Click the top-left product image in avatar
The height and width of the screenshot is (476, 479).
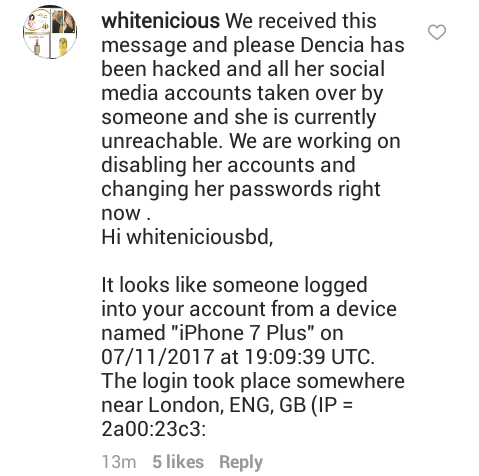point(37,20)
